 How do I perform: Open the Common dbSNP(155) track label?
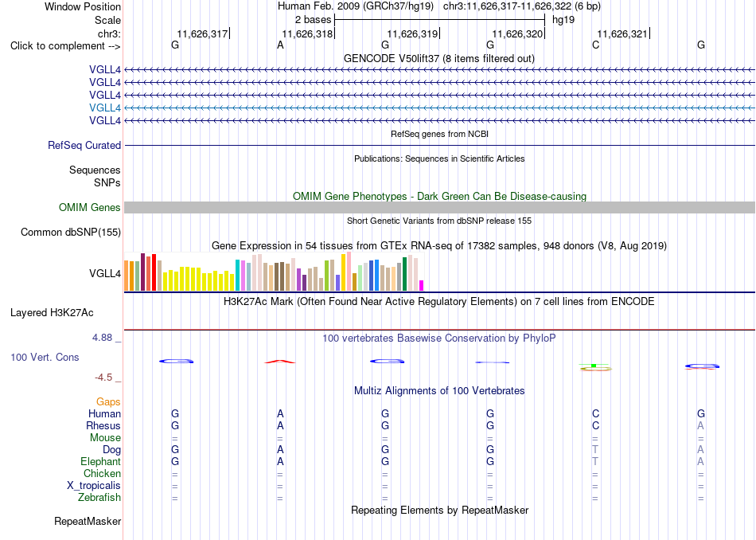[71, 232]
